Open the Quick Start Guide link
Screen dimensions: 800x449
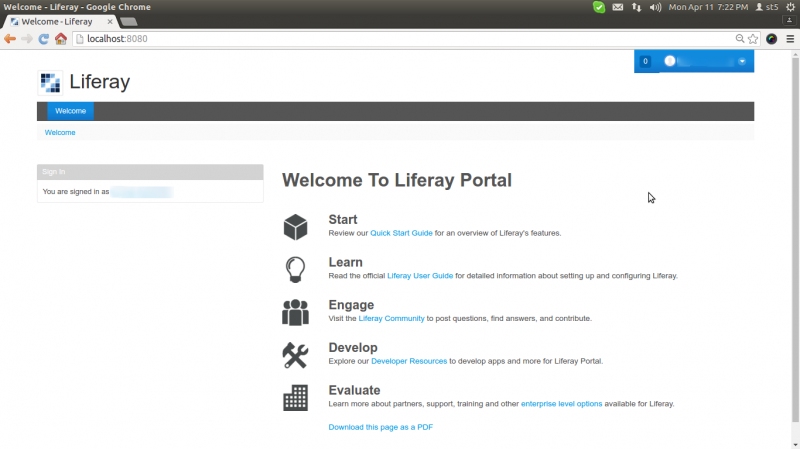401,233
